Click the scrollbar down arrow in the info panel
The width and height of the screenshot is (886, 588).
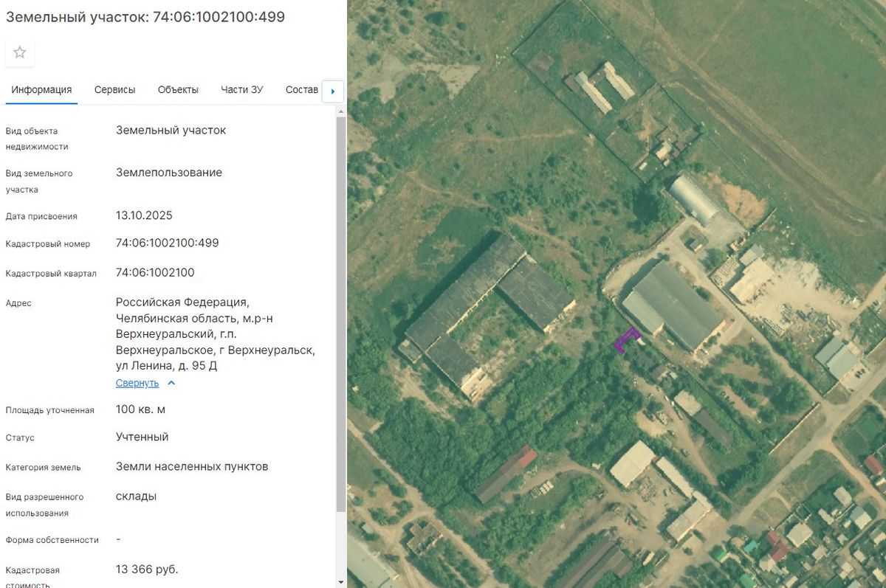tap(340, 581)
